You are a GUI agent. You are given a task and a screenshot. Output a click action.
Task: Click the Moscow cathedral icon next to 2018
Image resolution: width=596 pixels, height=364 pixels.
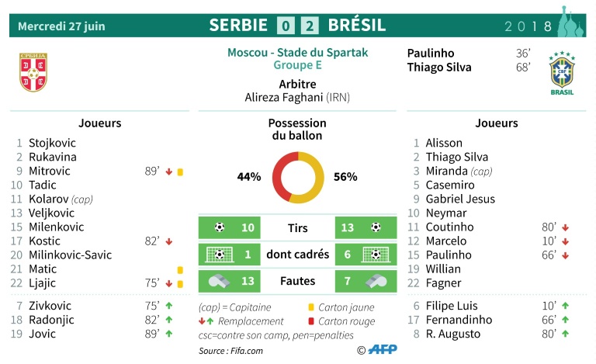pos(570,21)
